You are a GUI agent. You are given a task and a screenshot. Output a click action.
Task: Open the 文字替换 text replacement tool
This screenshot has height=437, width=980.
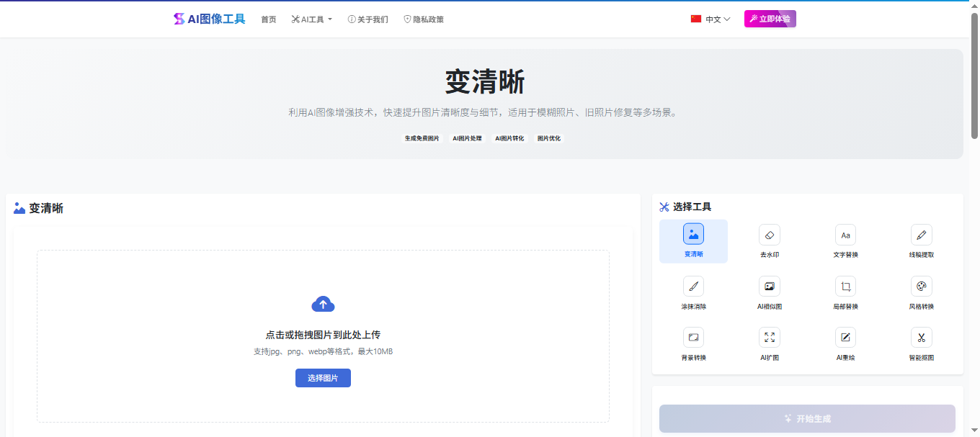point(845,240)
